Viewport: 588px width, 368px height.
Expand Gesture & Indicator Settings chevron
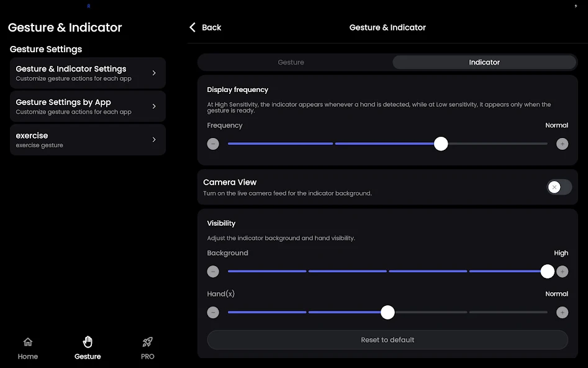(154, 73)
